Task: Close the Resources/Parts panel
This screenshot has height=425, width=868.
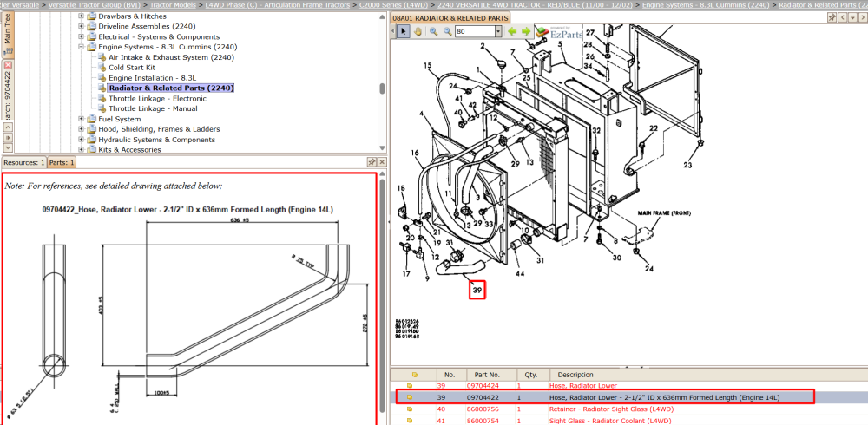Action: point(381,161)
